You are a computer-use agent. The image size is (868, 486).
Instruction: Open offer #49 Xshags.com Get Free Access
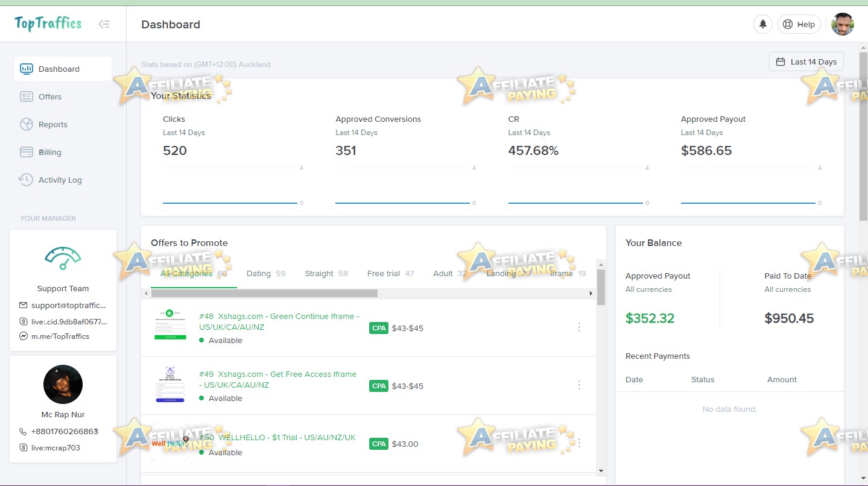click(277, 379)
